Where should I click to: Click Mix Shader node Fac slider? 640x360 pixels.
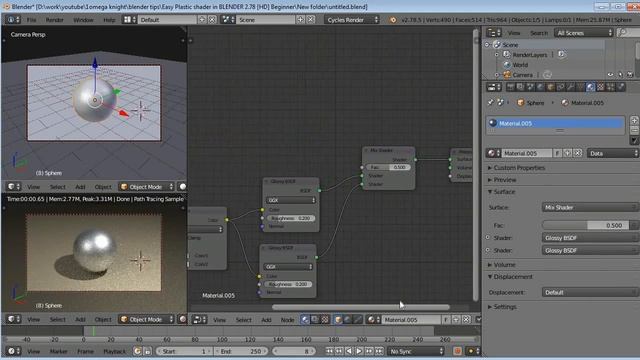389,167
